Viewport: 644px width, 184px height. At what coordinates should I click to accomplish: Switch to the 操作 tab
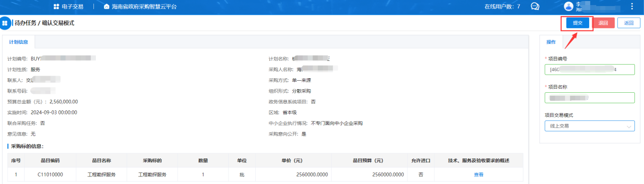551,42
